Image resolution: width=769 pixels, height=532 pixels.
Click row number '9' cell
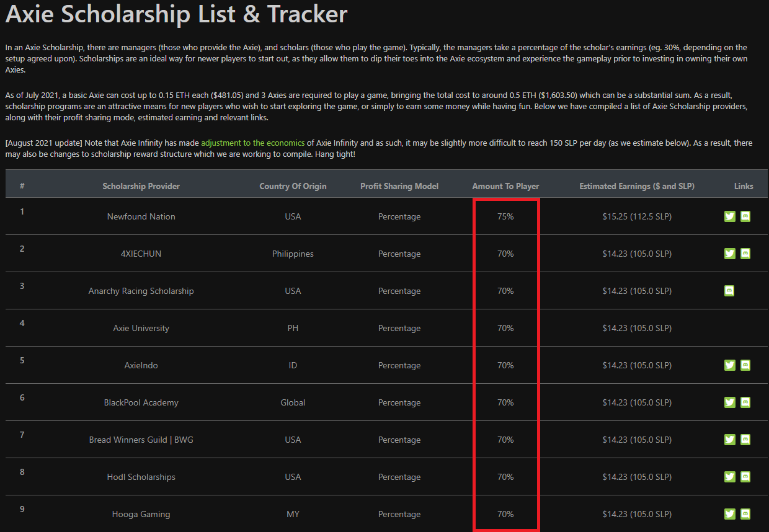(22, 509)
